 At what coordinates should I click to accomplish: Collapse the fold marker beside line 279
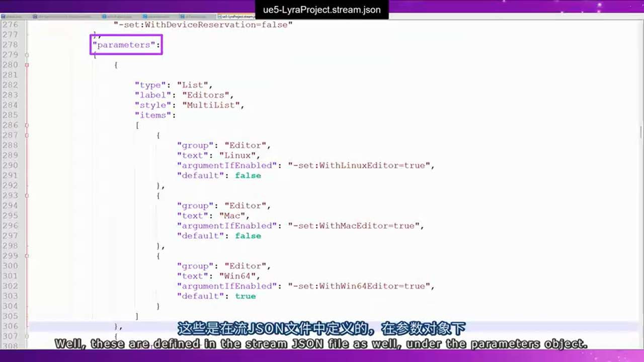pos(26,55)
